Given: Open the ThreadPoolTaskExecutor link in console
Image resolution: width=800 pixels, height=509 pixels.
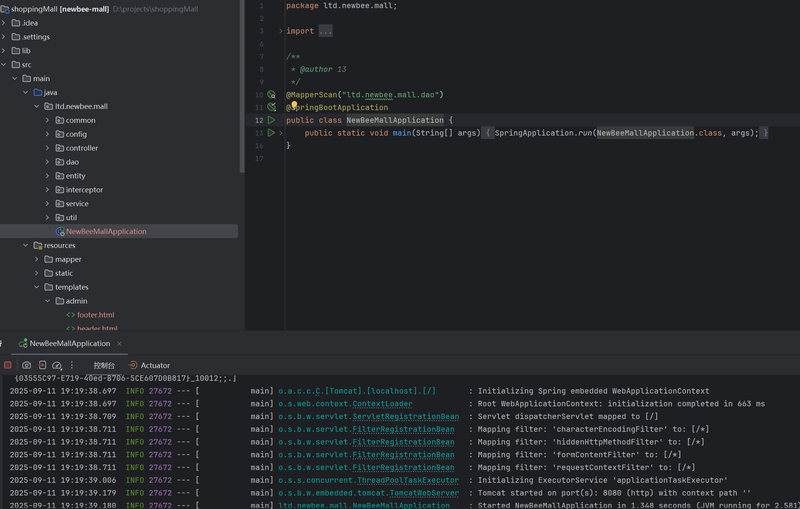Looking at the screenshot, I should click(x=408, y=480).
